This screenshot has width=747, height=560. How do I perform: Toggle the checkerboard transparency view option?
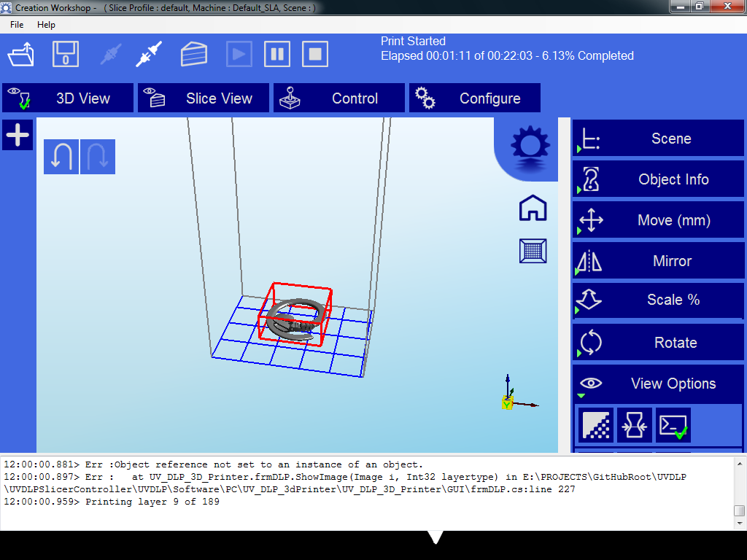(596, 425)
